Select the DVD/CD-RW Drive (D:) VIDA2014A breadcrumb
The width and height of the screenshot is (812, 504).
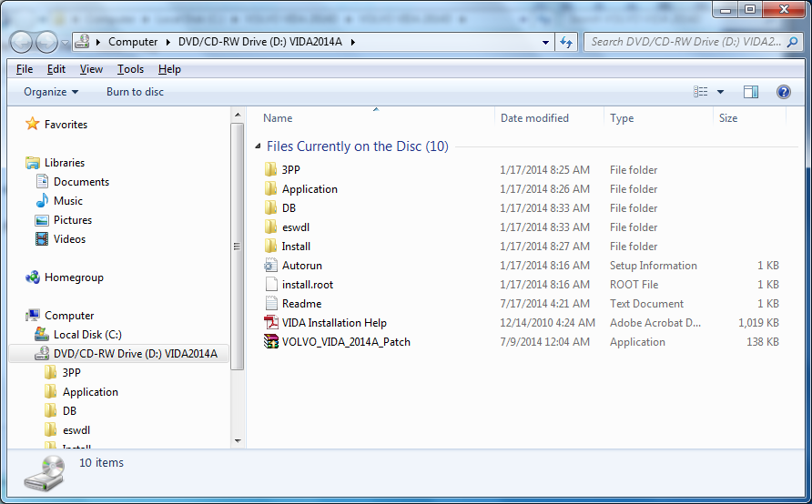(x=260, y=42)
